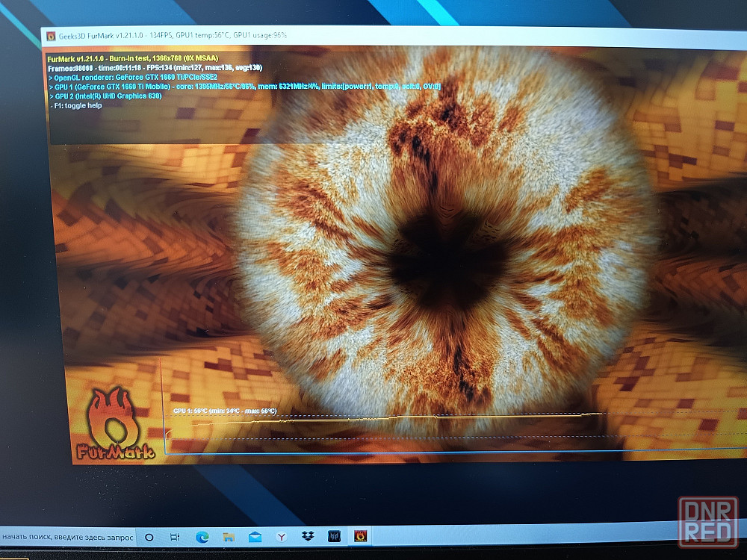Click the Windows search box on taskbar
The image size is (747, 560).
pos(68,537)
